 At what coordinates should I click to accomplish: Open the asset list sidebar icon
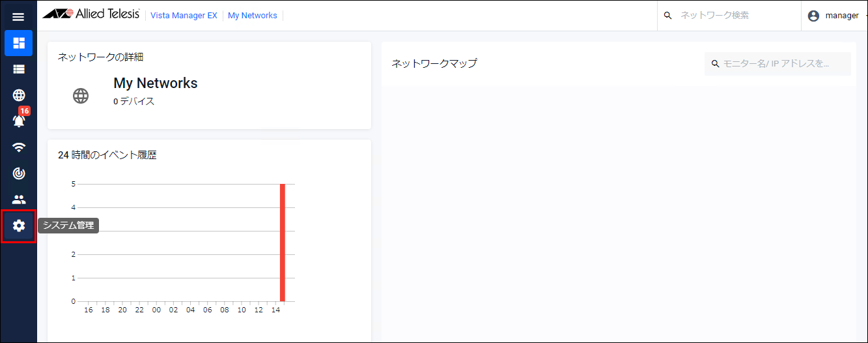pos(18,68)
